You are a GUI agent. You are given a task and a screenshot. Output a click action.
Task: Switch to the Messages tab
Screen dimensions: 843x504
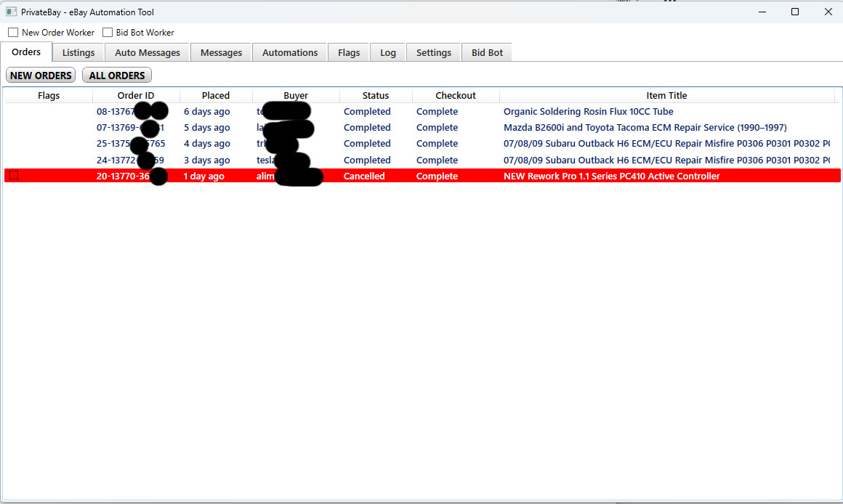coord(221,52)
